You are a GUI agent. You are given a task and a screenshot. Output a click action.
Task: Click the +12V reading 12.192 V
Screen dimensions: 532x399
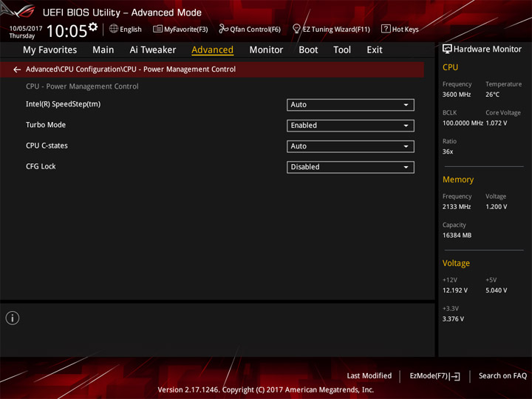[x=454, y=291]
